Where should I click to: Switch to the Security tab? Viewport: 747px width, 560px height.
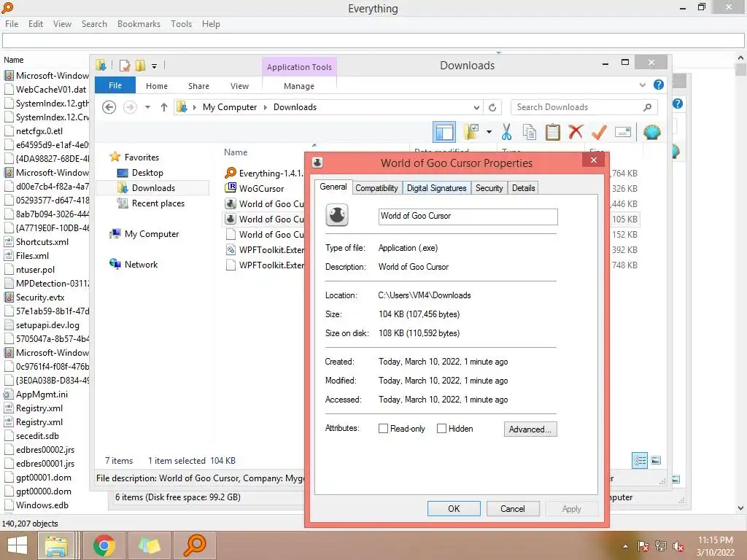pos(489,188)
